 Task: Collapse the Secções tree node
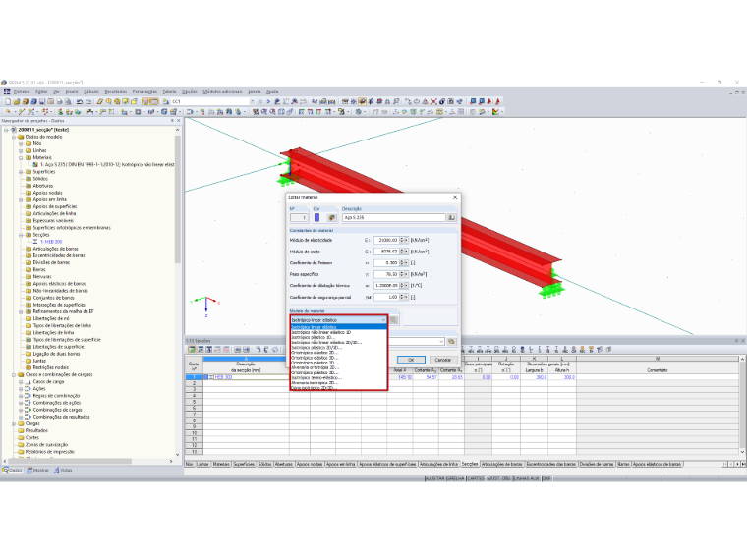pos(21,235)
